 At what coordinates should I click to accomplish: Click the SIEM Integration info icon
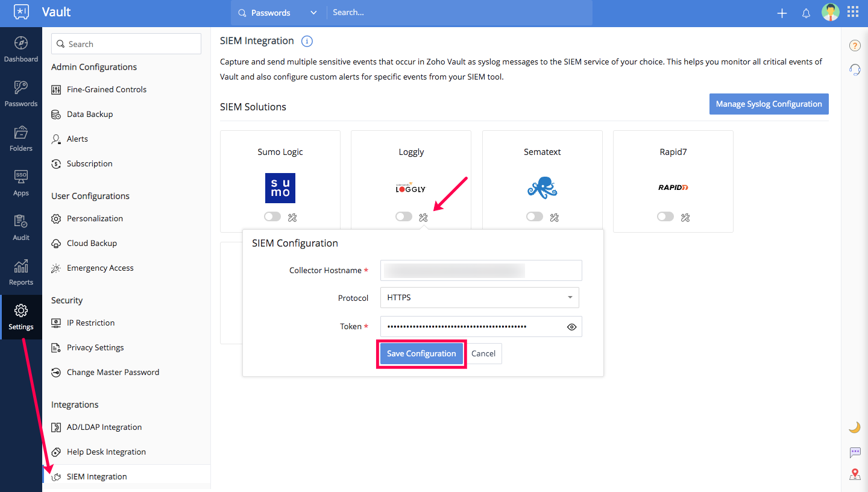coord(307,41)
